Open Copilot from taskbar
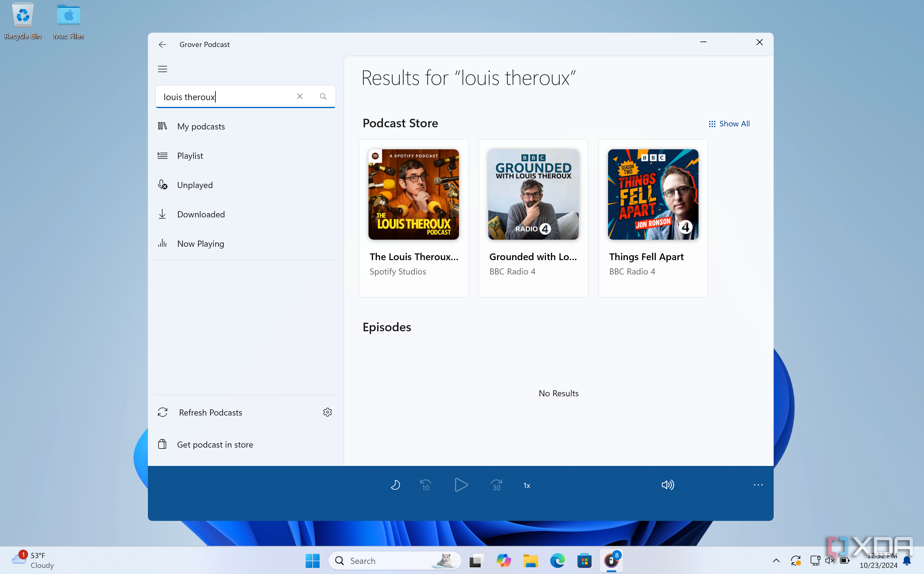 click(x=504, y=561)
